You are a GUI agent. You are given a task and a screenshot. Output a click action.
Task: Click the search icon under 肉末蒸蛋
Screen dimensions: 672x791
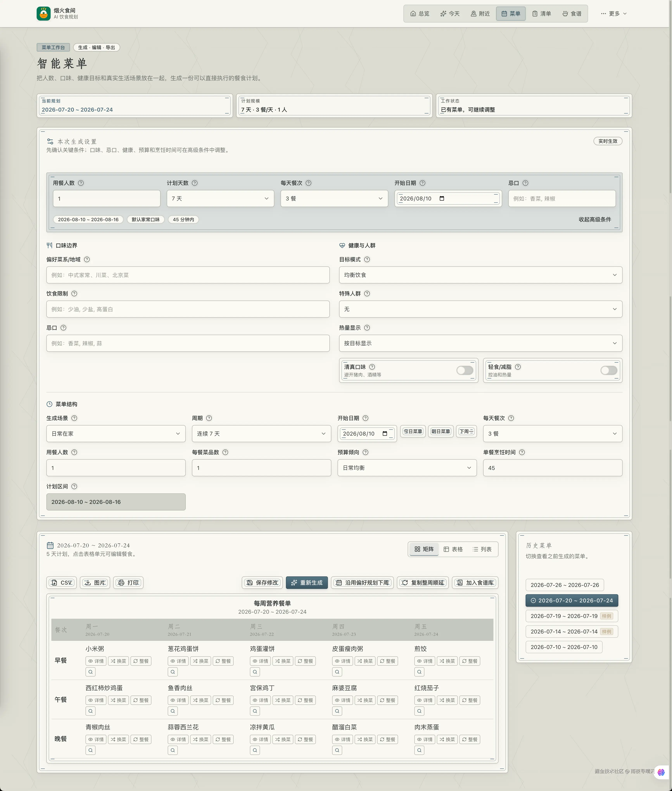pos(419,750)
